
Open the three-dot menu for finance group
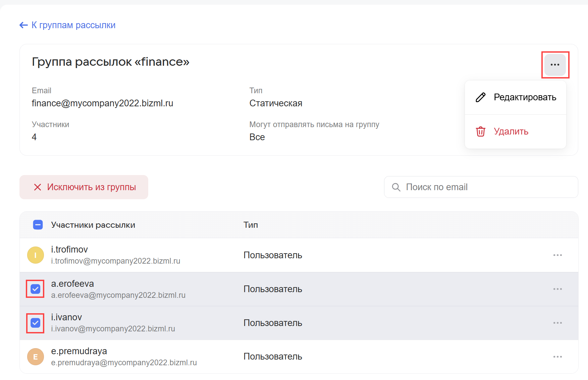pyautogui.click(x=555, y=65)
